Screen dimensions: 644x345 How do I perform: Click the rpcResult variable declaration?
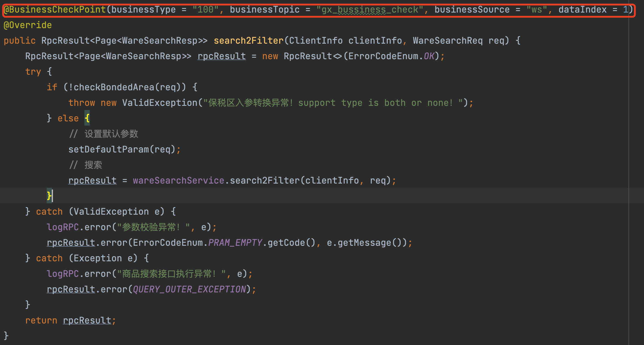click(222, 56)
